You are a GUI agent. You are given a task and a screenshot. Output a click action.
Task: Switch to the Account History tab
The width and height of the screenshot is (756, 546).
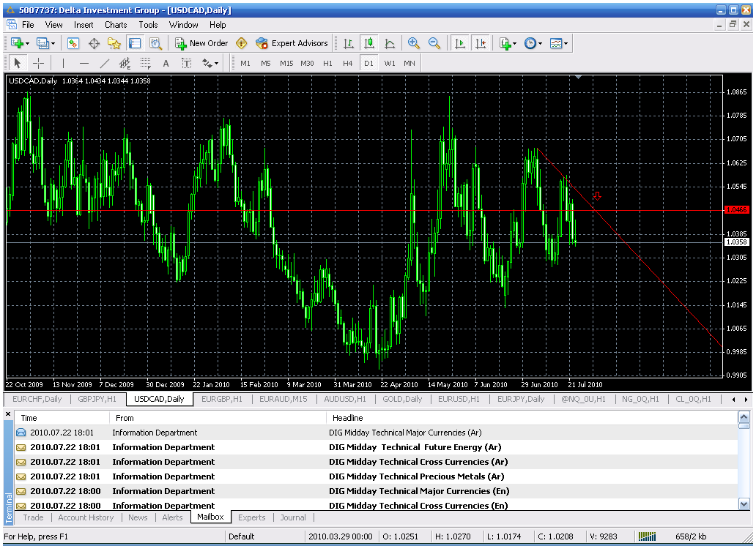pos(86,517)
